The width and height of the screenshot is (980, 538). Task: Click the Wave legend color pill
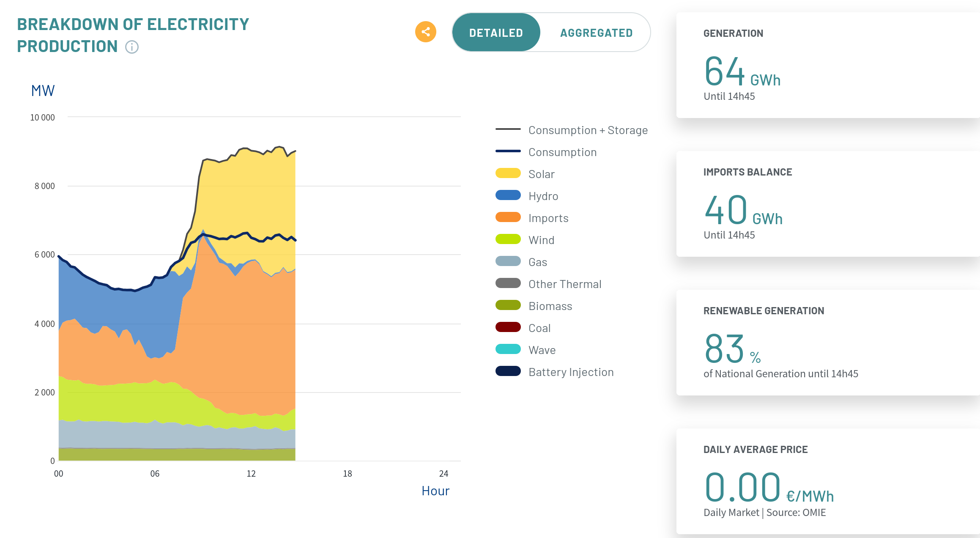[x=508, y=349]
